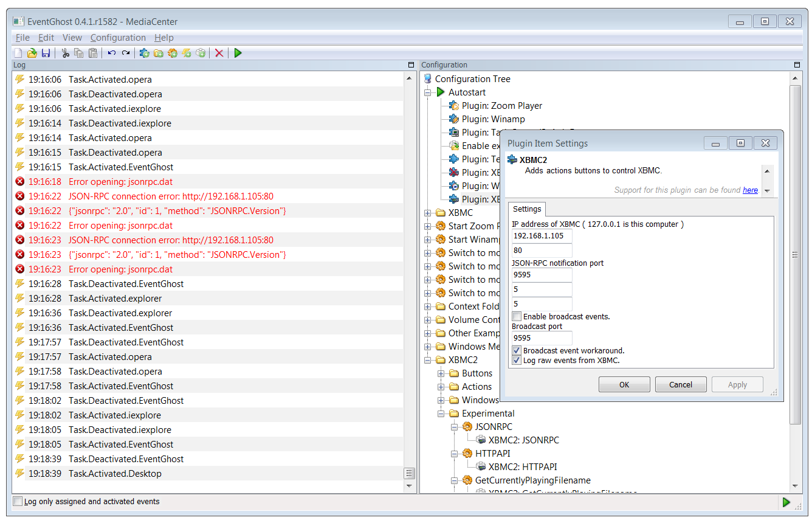Click the green Execute play icon in toolbar

coord(238,54)
